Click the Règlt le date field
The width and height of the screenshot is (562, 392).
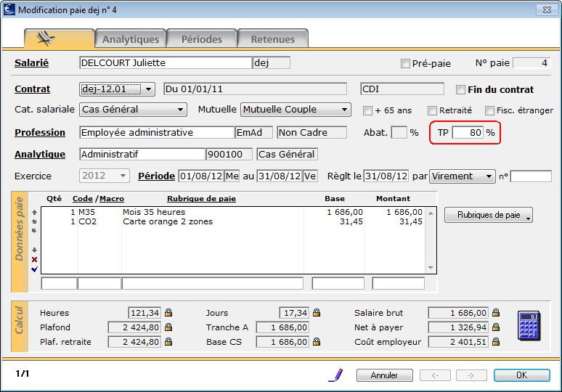pyautogui.click(x=386, y=176)
